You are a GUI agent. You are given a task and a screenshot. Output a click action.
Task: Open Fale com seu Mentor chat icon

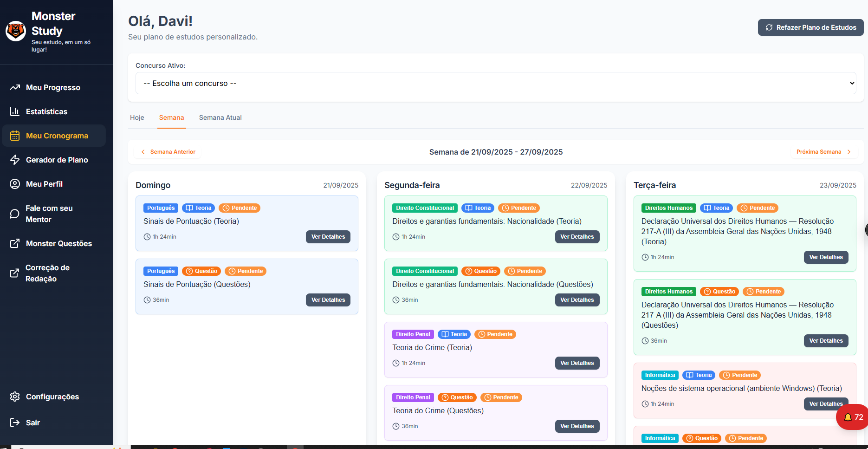[x=15, y=214]
